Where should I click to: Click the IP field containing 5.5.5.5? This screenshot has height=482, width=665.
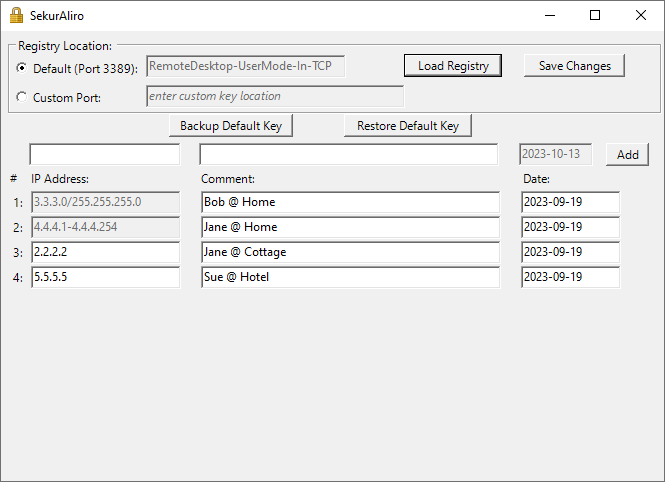tap(105, 277)
